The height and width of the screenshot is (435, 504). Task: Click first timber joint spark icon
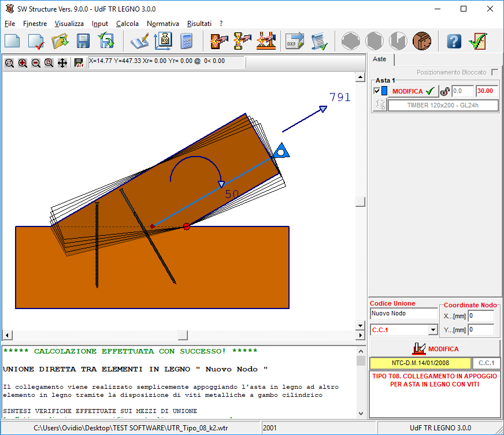[219, 41]
